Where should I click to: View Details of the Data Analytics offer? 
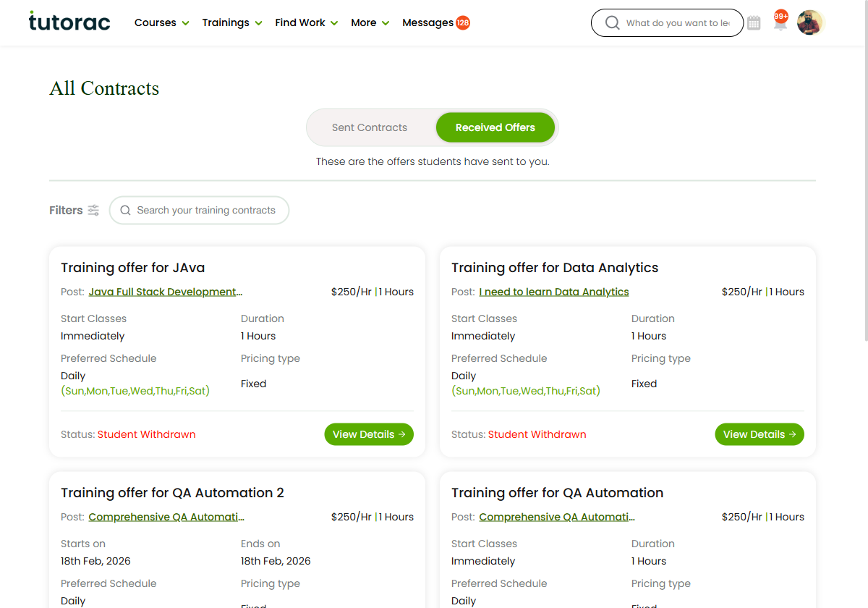(x=759, y=434)
